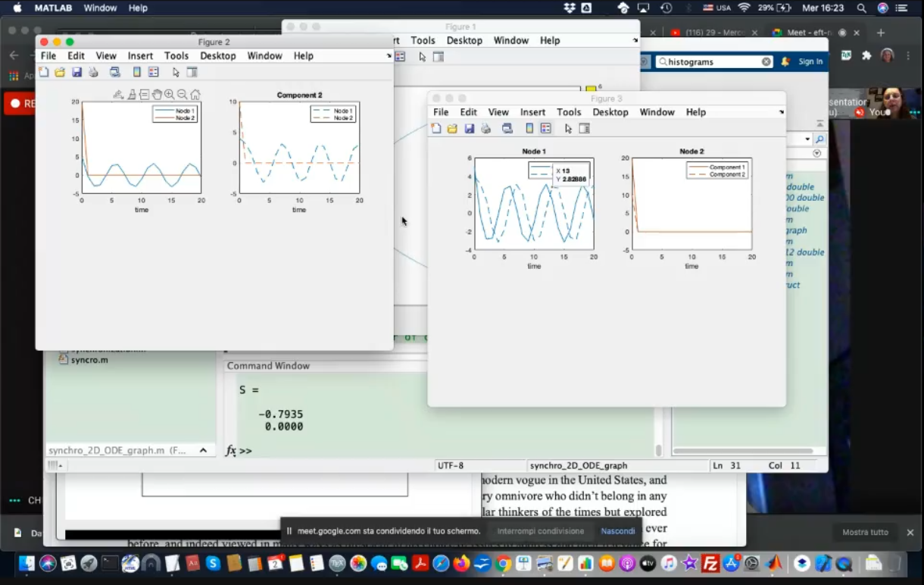This screenshot has height=585, width=924.
Task: Toggle Edit Plot arrow in Figure 3 toolbar
Action: click(568, 129)
